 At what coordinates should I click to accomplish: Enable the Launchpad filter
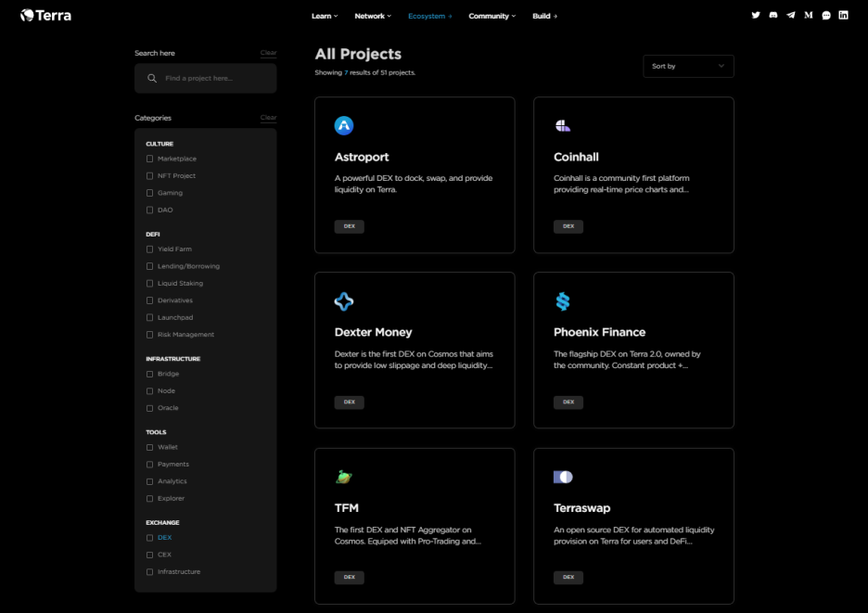point(149,318)
